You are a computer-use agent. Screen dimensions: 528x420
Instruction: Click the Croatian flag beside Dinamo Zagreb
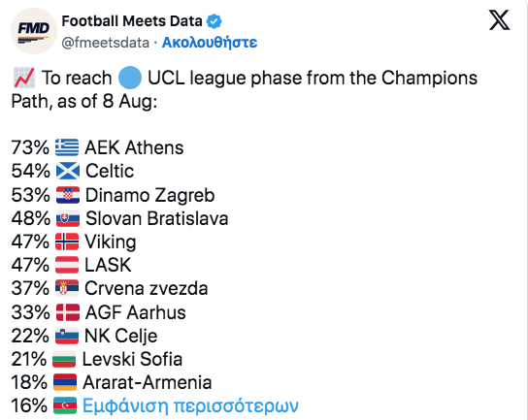[x=68, y=195]
